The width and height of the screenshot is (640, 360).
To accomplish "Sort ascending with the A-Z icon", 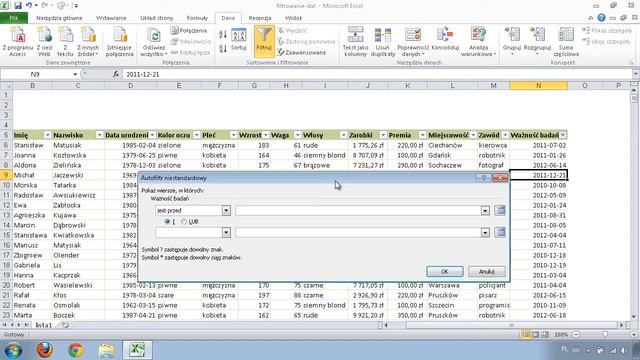I will coord(223,35).
